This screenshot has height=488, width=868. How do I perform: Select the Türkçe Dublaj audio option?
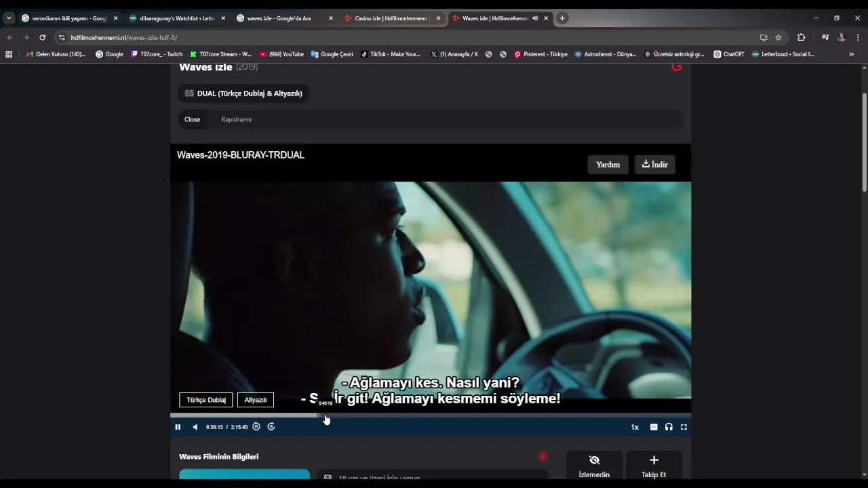click(x=206, y=400)
